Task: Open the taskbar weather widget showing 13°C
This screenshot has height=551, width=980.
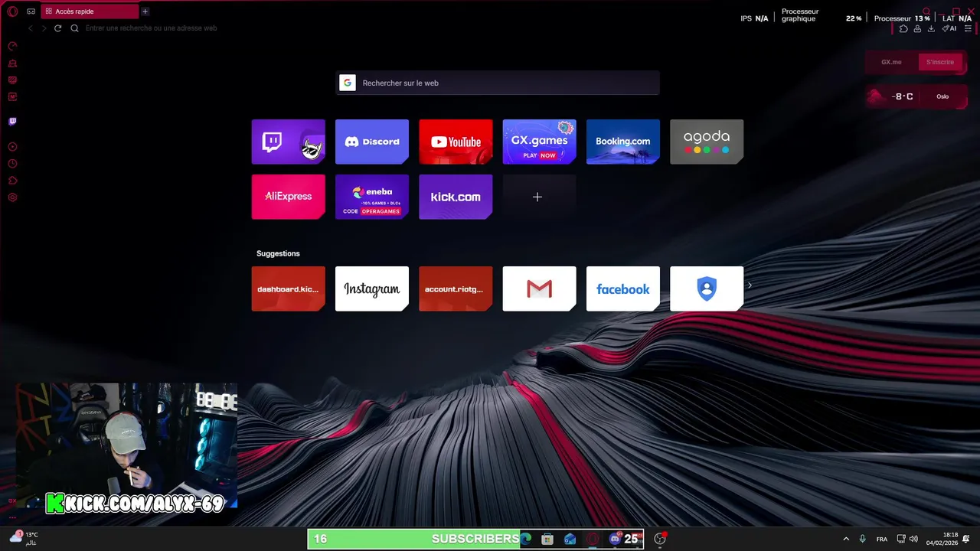Action: [x=24, y=538]
